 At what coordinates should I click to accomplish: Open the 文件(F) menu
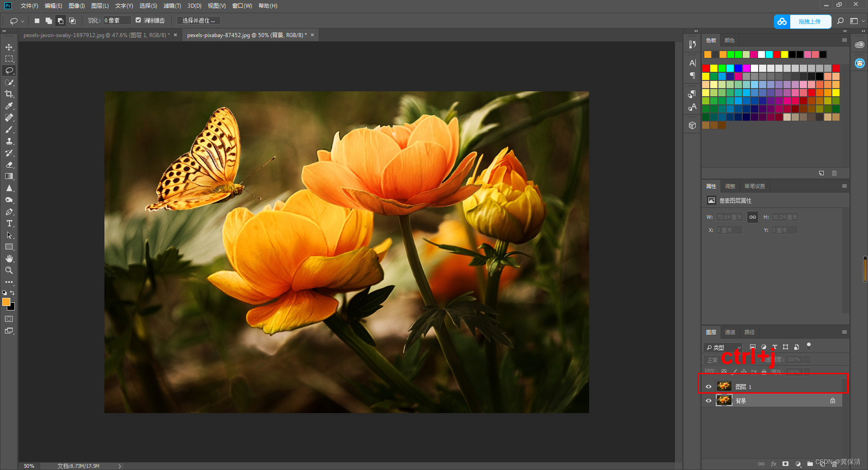(x=29, y=6)
